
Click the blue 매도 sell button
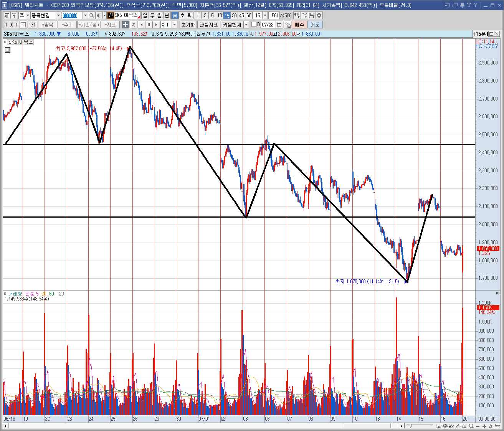(x=315, y=25)
